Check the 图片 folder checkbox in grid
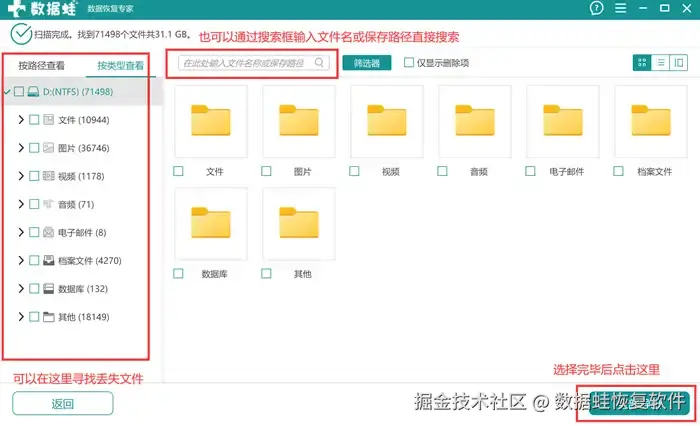The image size is (700, 426). click(266, 171)
